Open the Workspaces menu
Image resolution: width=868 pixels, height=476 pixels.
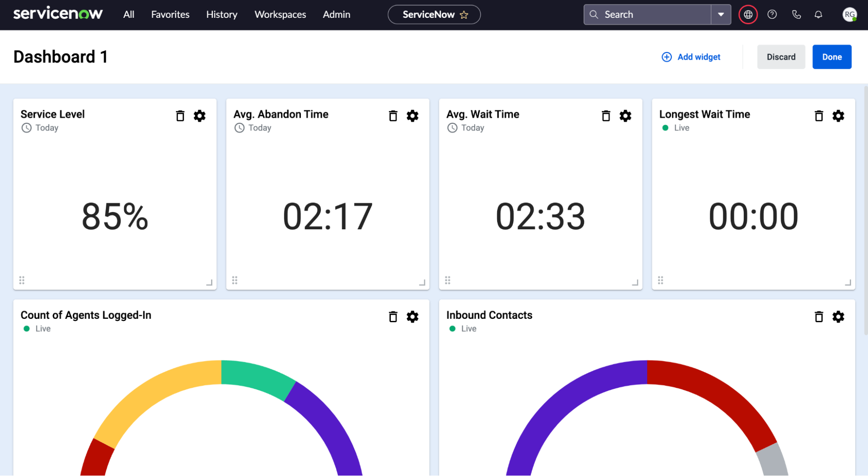tap(280, 14)
